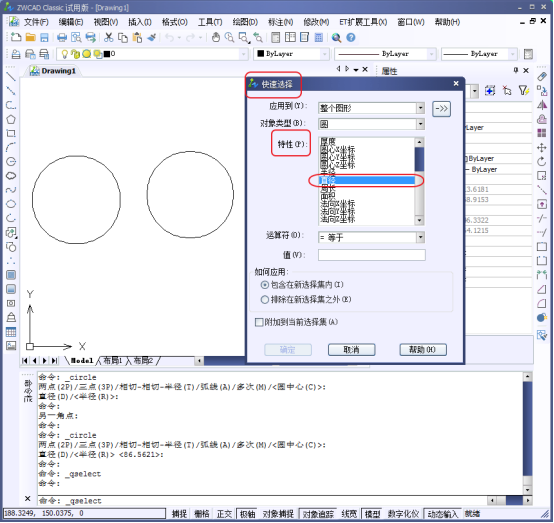Image resolution: width=554 pixels, height=523 pixels.
Task: Expand the '运算符' operator dropdown
Action: pyautogui.click(x=371, y=237)
